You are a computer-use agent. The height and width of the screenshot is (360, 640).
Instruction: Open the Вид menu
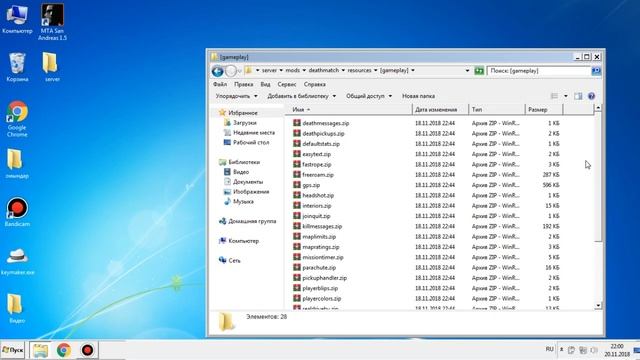coord(265,84)
